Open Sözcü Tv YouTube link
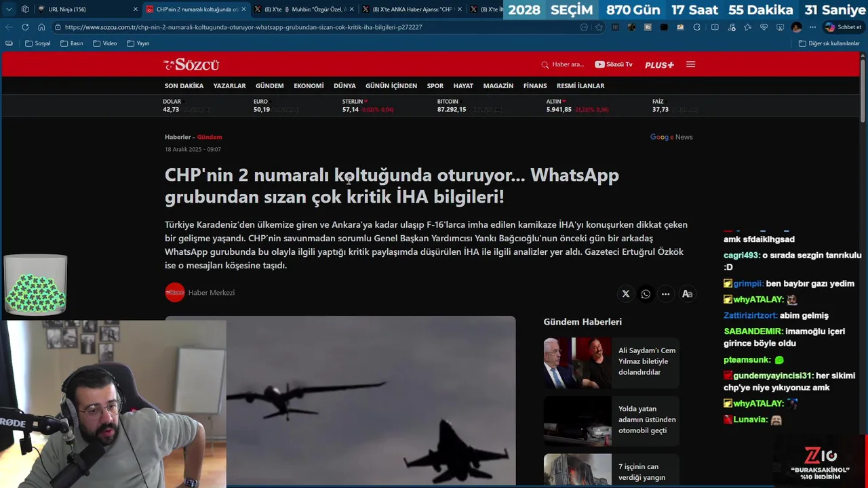Viewport: 868px width, 488px height. [614, 64]
